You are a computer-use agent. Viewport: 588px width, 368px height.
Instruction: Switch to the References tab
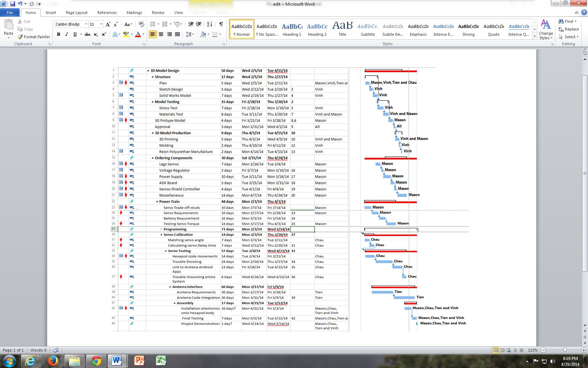click(x=107, y=13)
